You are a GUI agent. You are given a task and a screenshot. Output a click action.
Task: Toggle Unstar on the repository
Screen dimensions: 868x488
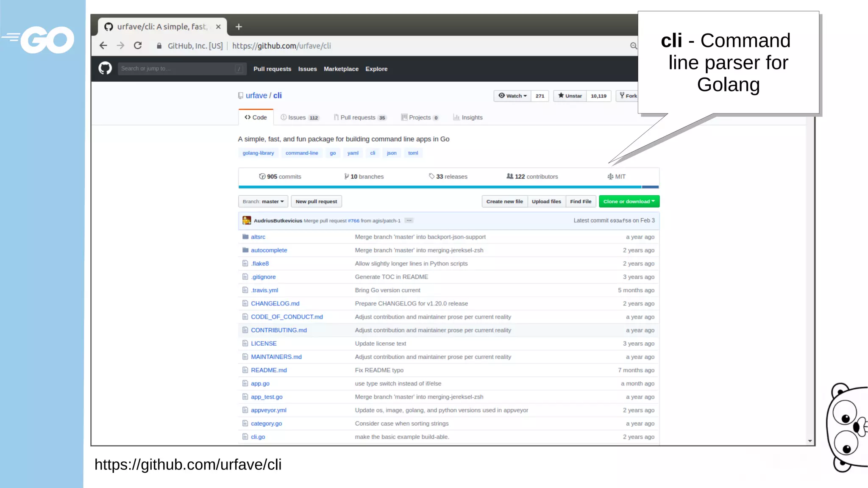pyautogui.click(x=570, y=96)
